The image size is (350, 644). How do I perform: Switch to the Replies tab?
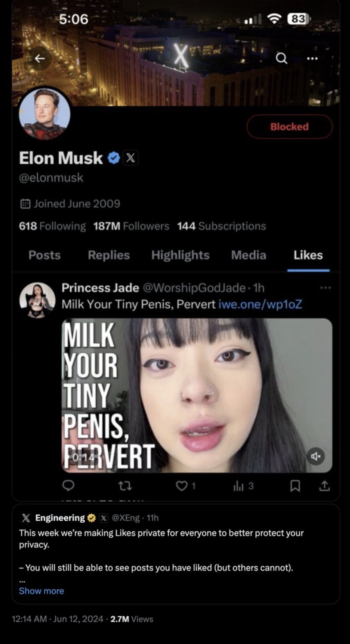click(109, 255)
